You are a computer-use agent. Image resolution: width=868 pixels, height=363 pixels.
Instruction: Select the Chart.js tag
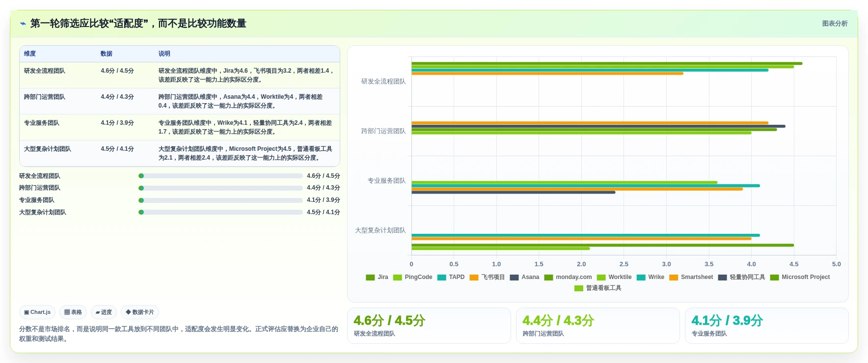click(37, 312)
